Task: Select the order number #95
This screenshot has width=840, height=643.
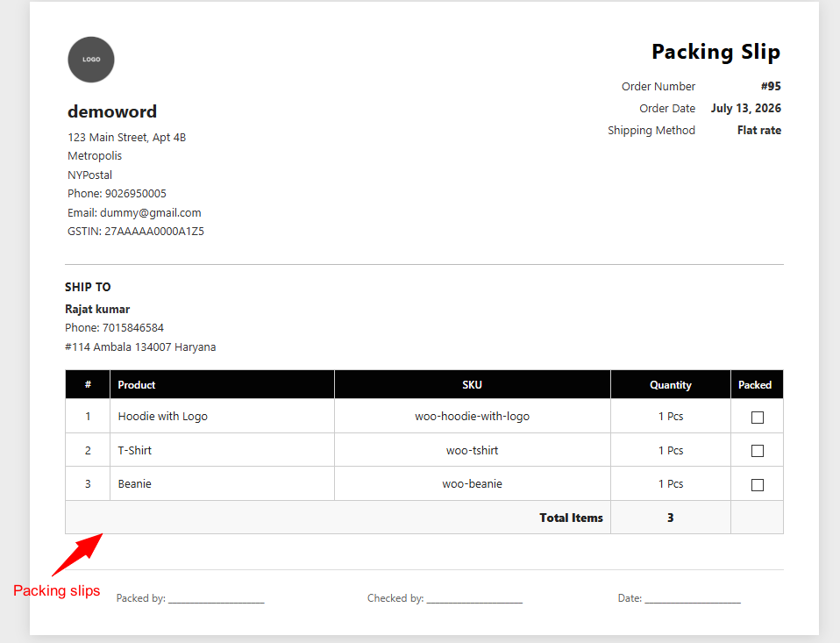Action: coord(771,86)
